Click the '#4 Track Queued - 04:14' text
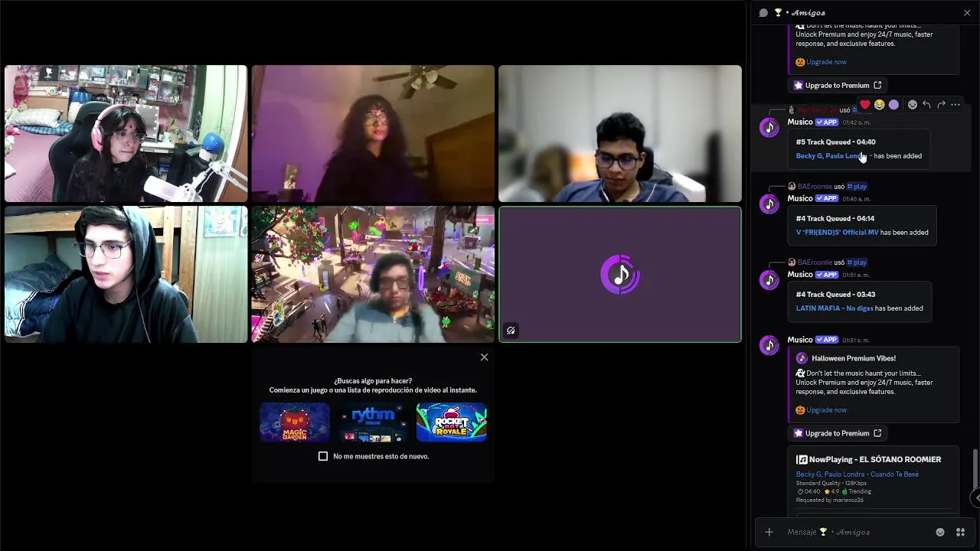Screen dimensions: 980x551 [835, 219]
